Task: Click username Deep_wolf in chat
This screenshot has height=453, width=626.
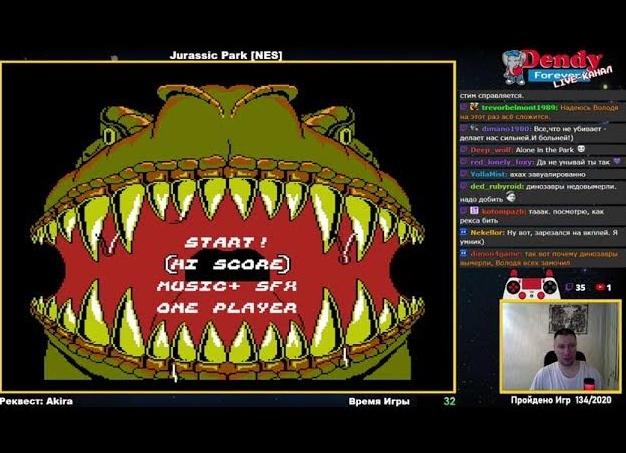Action: [x=491, y=150]
